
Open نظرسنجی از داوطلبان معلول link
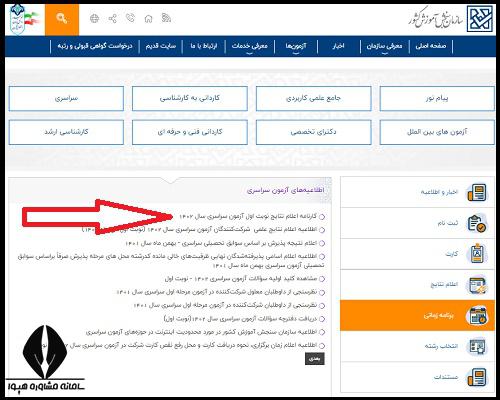coord(217,292)
